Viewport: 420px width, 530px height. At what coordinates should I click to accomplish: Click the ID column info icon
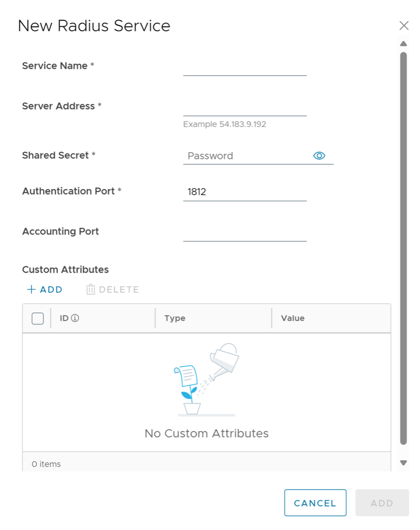tap(75, 318)
